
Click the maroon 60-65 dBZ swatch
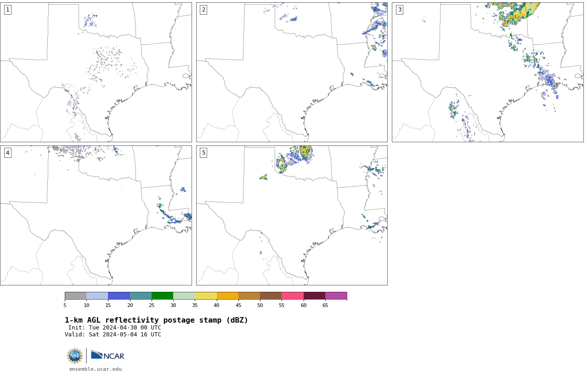tap(314, 296)
